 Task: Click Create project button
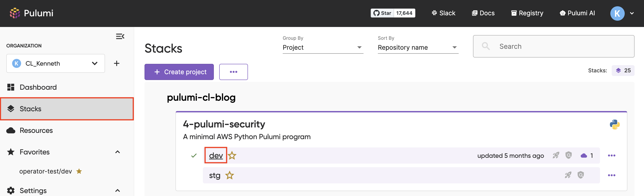pyautogui.click(x=179, y=72)
